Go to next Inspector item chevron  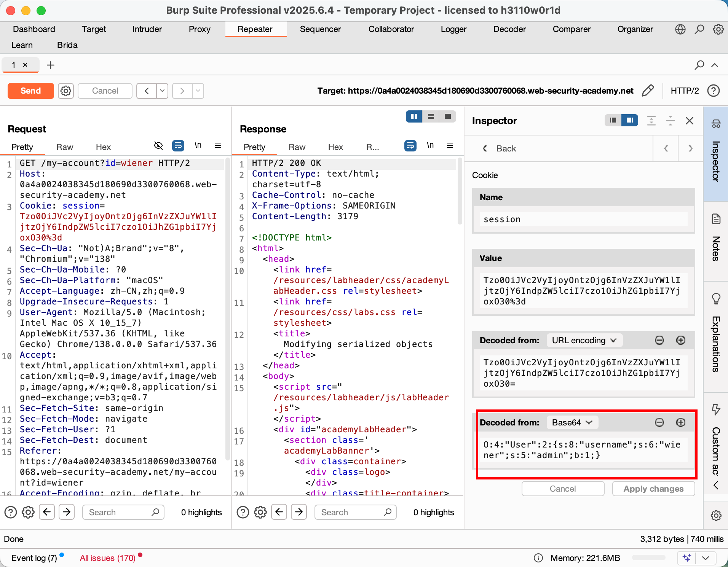point(691,148)
